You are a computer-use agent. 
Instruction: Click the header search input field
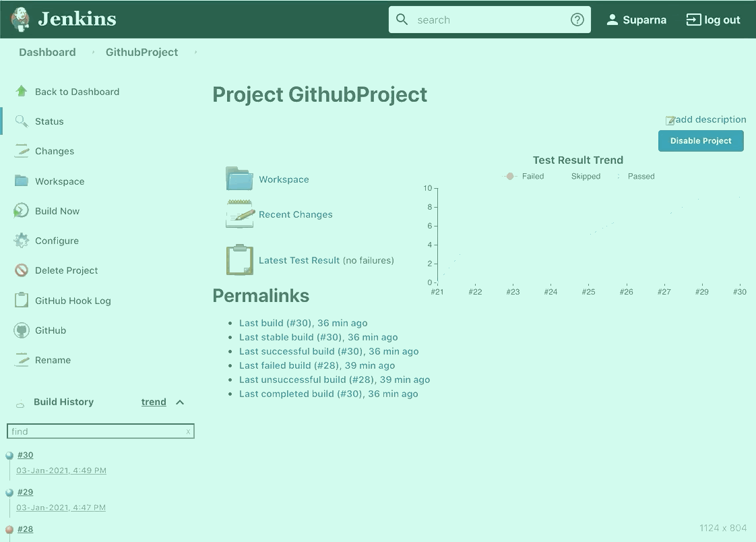tap(490, 20)
